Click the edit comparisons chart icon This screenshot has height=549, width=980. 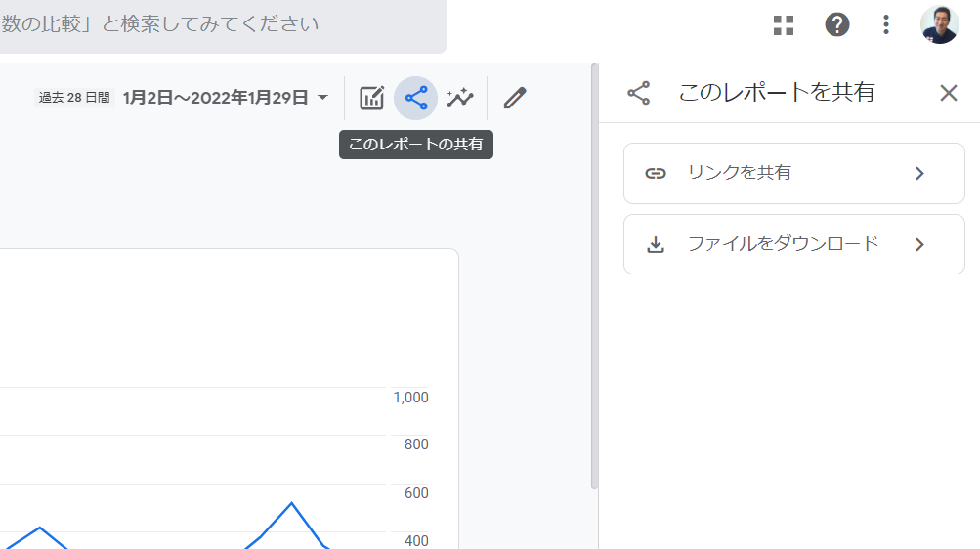pyautogui.click(x=372, y=98)
